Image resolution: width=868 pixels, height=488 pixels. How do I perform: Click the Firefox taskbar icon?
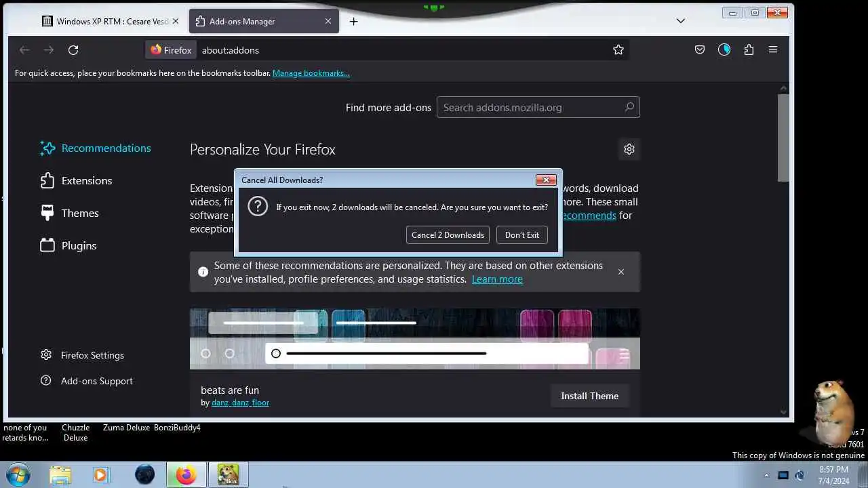click(x=186, y=474)
